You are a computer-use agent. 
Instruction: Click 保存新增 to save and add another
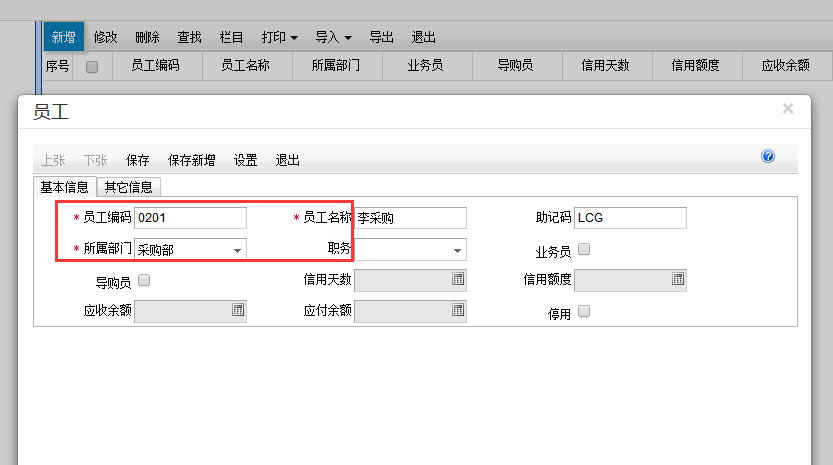(192, 160)
